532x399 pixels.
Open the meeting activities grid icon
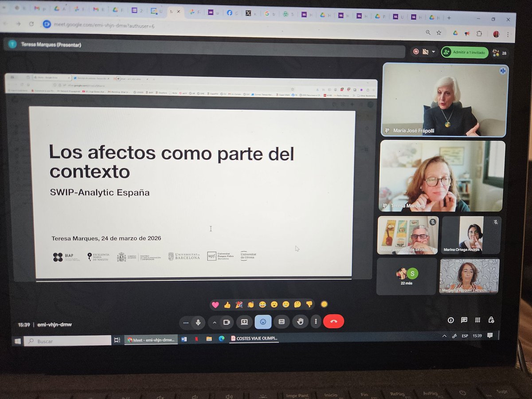tap(478, 320)
